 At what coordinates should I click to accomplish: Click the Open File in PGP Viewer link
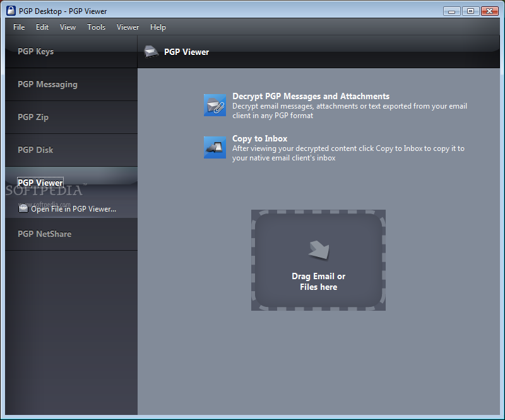pos(73,209)
